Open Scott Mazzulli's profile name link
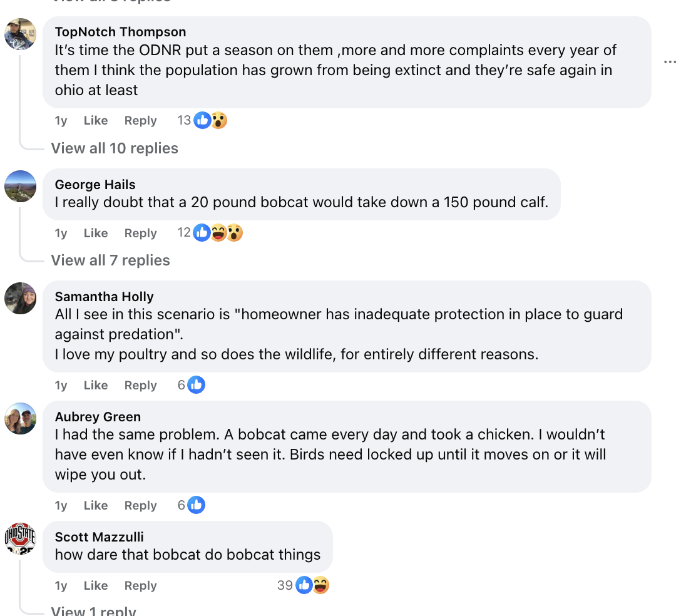Viewport: 676px width, 616px height. click(100, 537)
